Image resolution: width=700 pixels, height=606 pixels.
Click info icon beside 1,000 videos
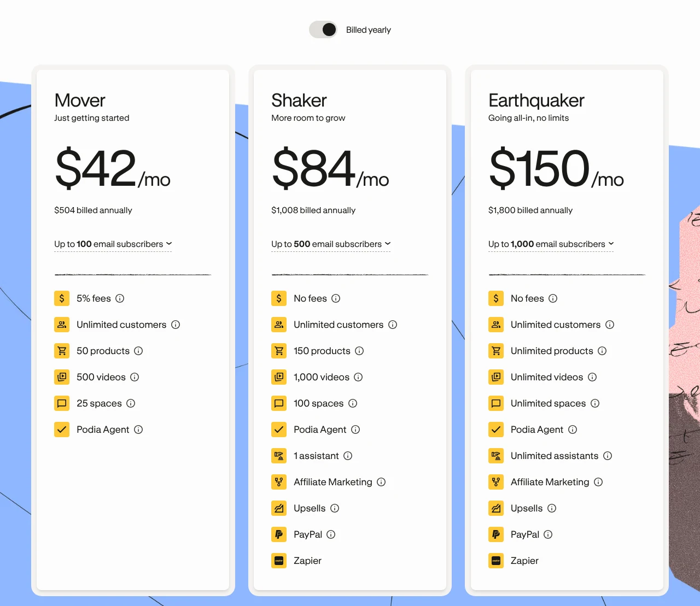pos(358,377)
